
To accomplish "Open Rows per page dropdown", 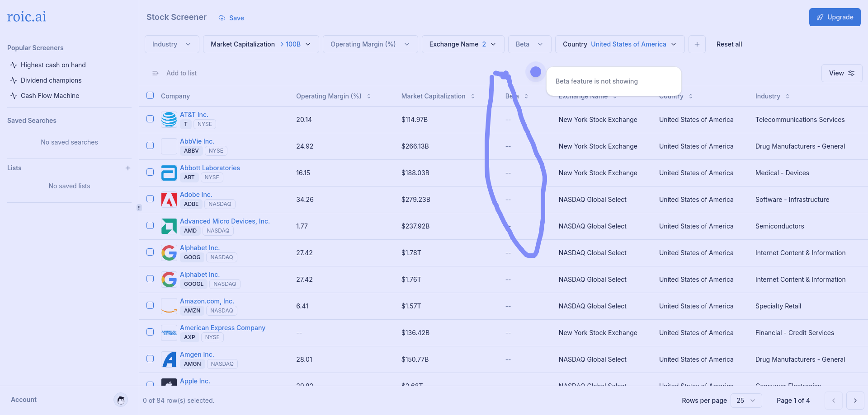I will click(746, 401).
